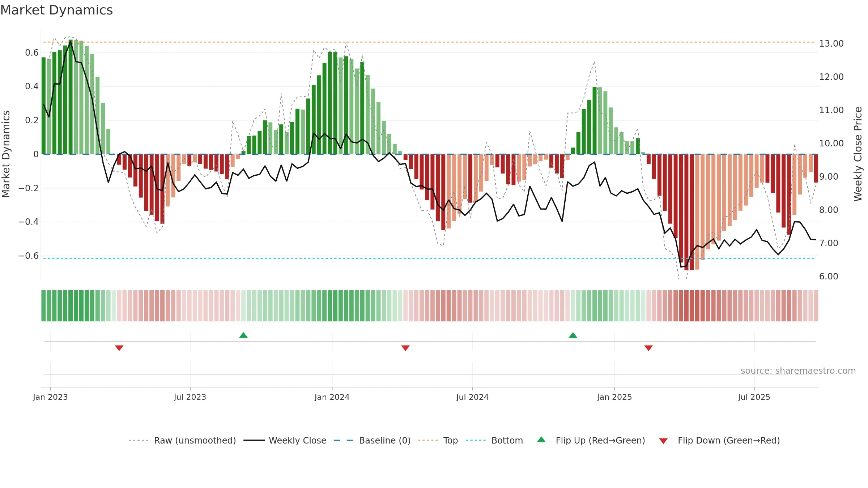Click the red flip-down marker near Feb 2025
This screenshot has width=868, height=488.
[648, 348]
